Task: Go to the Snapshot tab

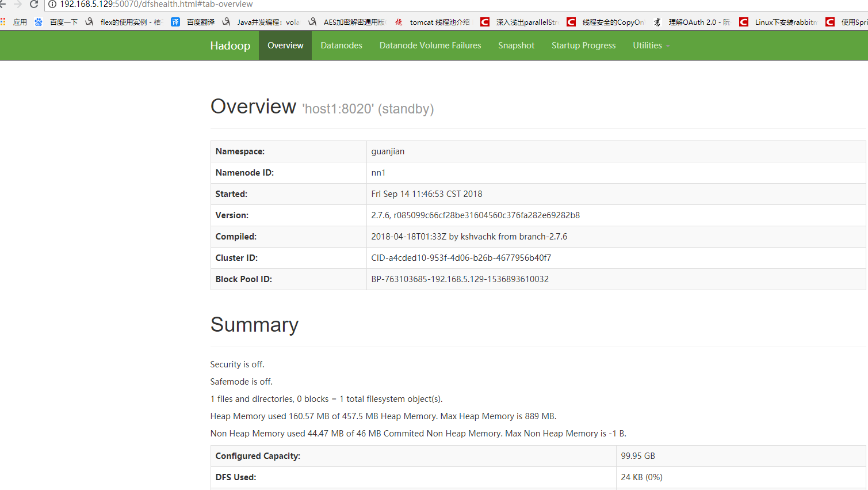Action: click(516, 45)
